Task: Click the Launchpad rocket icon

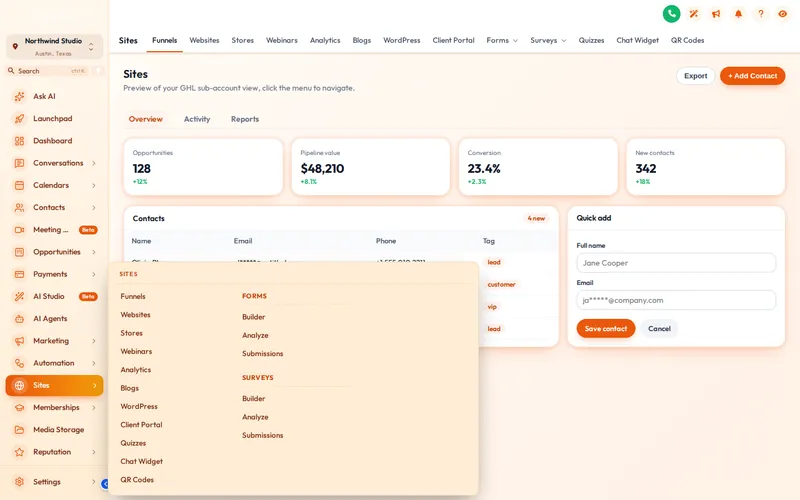Action: (19, 118)
